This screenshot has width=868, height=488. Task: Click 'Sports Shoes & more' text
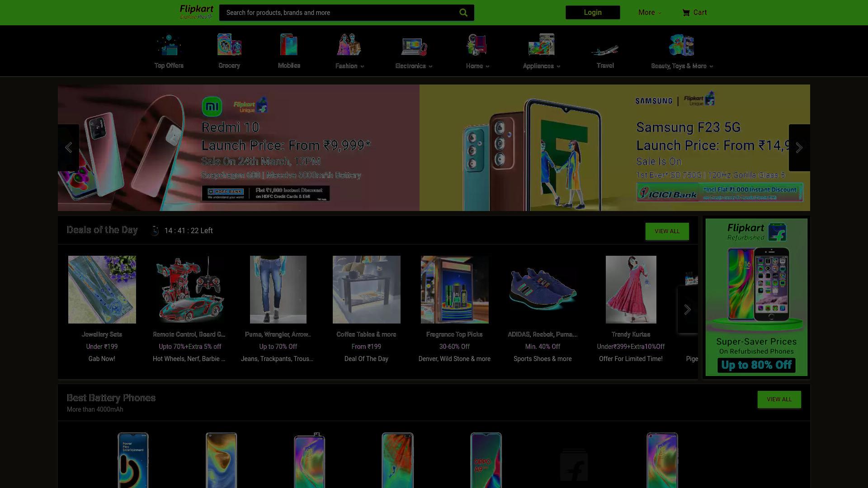pyautogui.click(x=542, y=359)
